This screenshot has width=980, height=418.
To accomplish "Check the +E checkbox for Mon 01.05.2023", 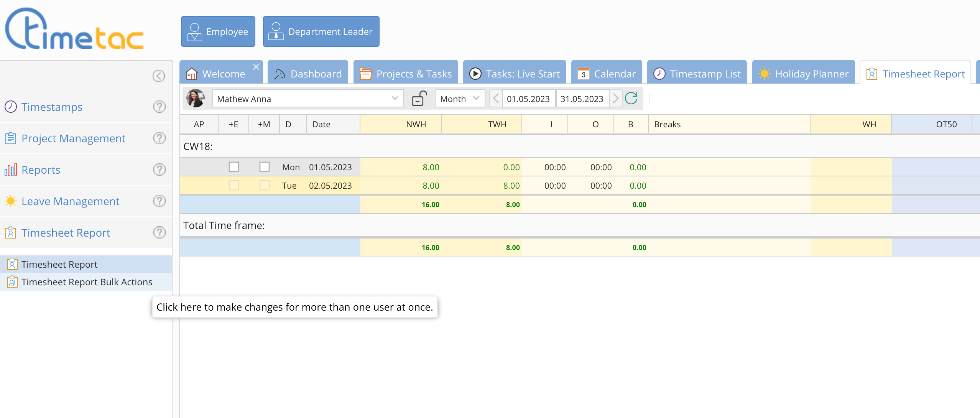I will tap(234, 167).
